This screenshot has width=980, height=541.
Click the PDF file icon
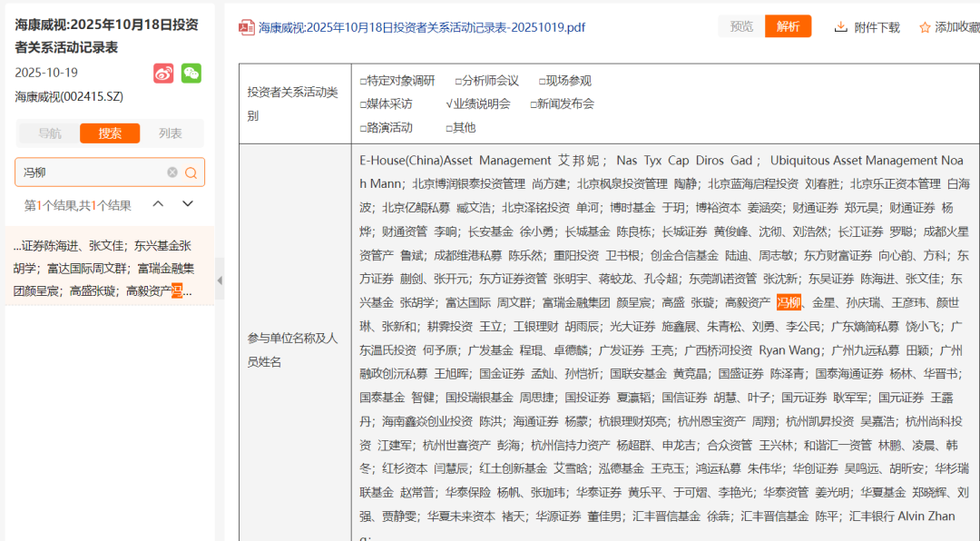pos(247,27)
